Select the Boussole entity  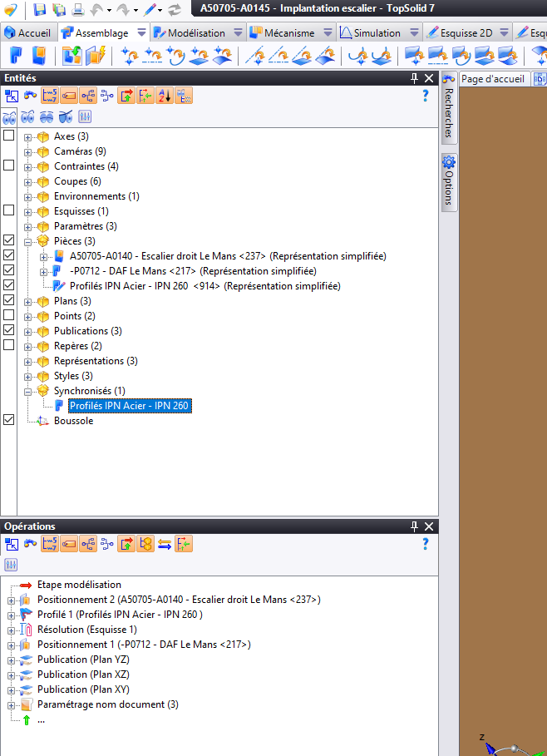tap(74, 421)
